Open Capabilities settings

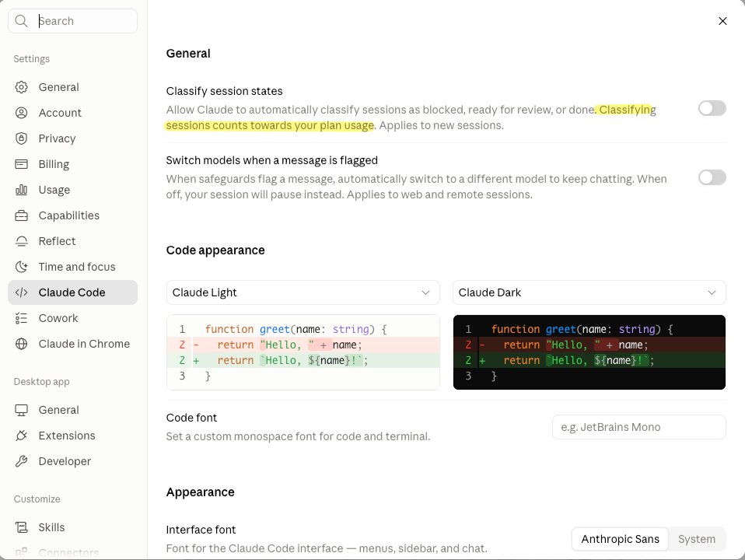(72, 215)
